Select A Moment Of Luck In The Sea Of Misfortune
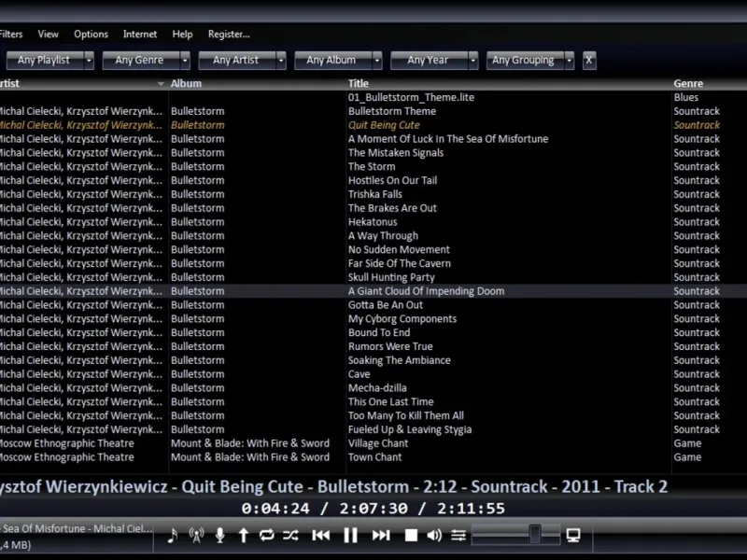747x560 pixels. [448, 139]
